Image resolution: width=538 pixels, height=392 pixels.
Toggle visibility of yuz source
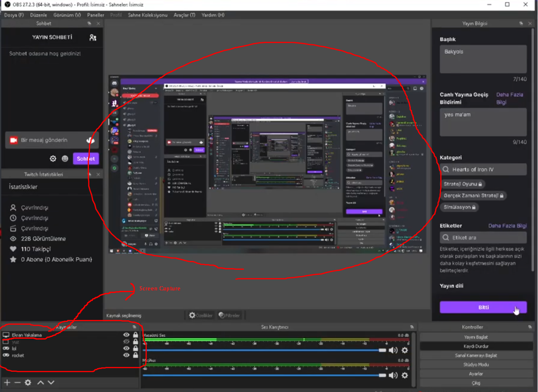tap(126, 342)
